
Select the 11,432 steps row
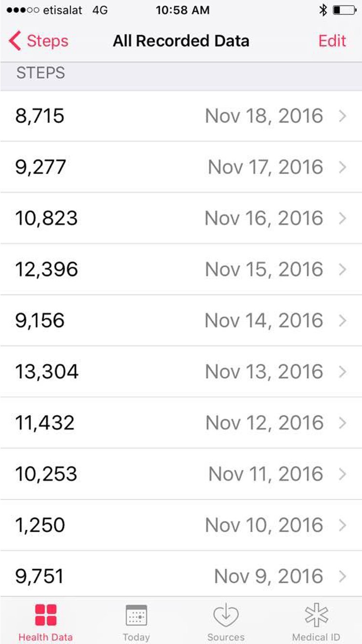pos(181,423)
